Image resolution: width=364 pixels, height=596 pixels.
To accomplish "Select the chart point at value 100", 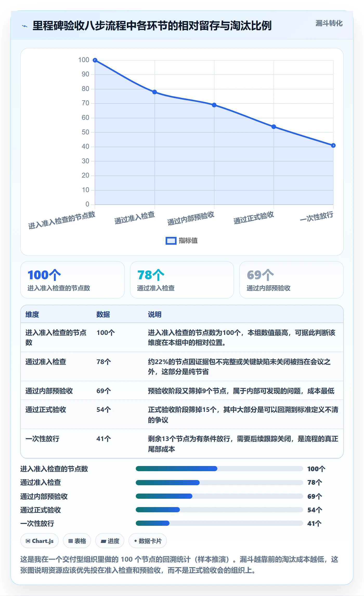I will coord(95,60).
